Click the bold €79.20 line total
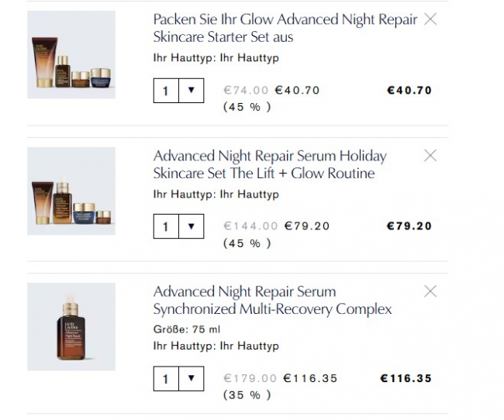The height and width of the screenshot is (420, 504). tap(409, 226)
